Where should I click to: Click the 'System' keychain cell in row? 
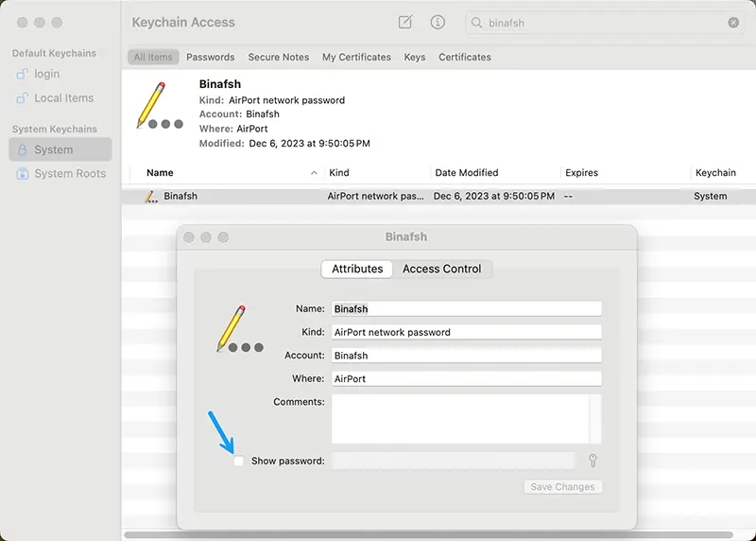tap(711, 197)
